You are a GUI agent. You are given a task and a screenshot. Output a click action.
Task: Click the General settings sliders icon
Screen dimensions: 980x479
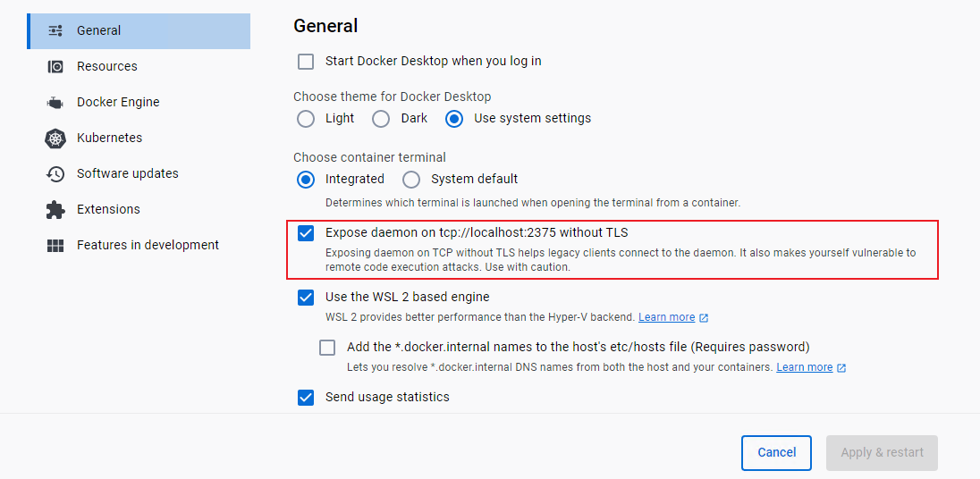[x=55, y=30]
